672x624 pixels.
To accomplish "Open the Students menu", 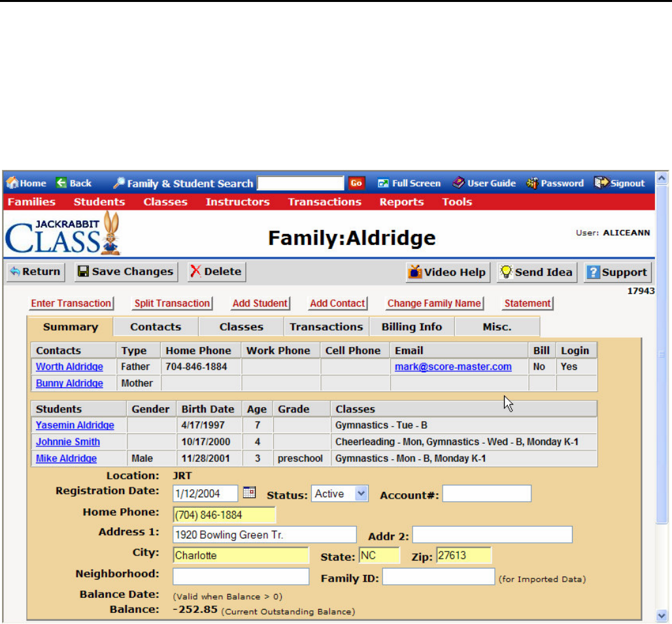I will pos(99,202).
